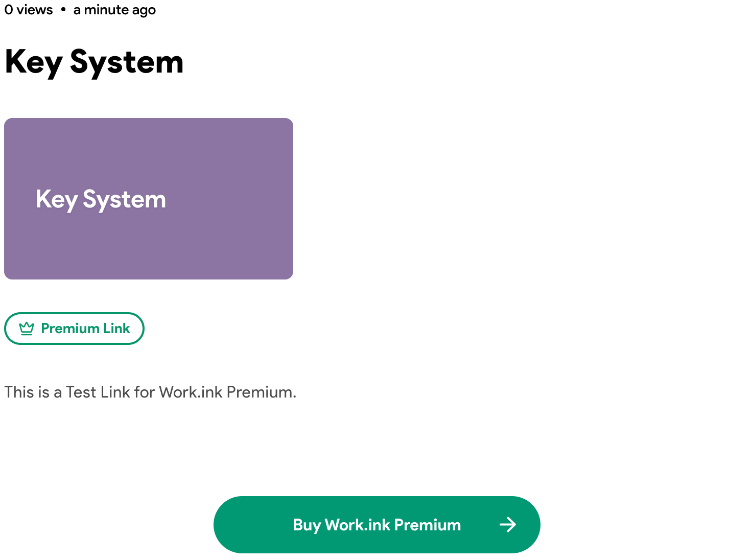The height and width of the screenshot is (560, 753).
Task: Click 'This is a' at the description start
Action: click(33, 392)
